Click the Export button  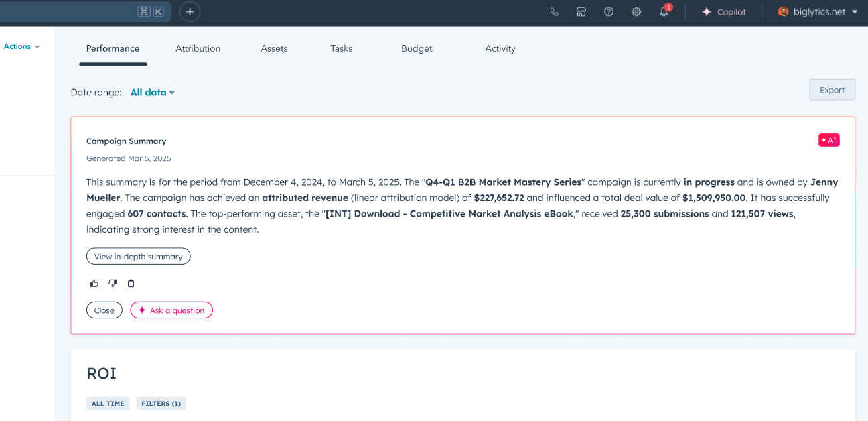(x=832, y=90)
